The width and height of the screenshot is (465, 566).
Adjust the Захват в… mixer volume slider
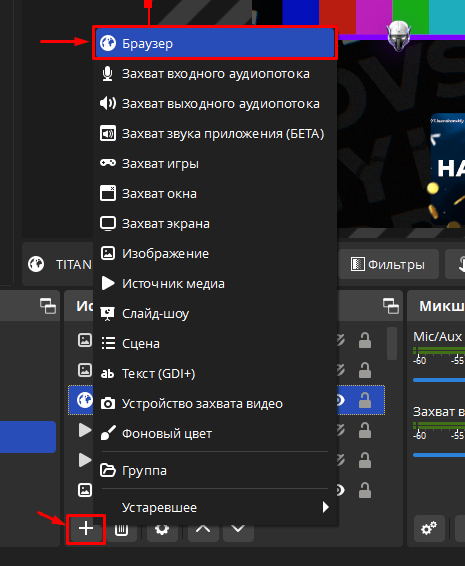pos(439,455)
